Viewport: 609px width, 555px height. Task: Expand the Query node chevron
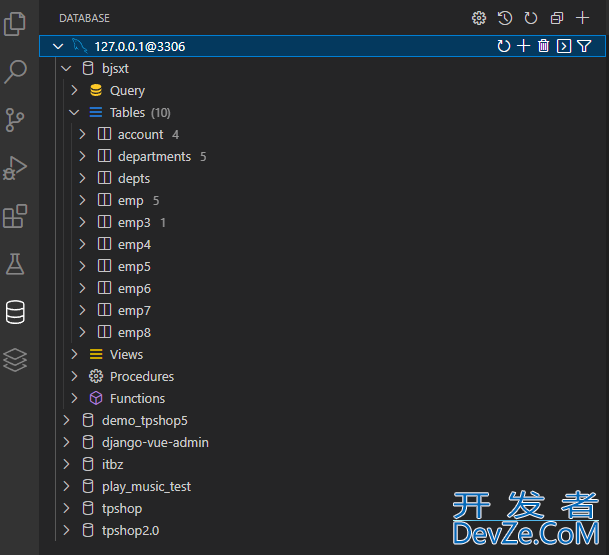click(74, 90)
